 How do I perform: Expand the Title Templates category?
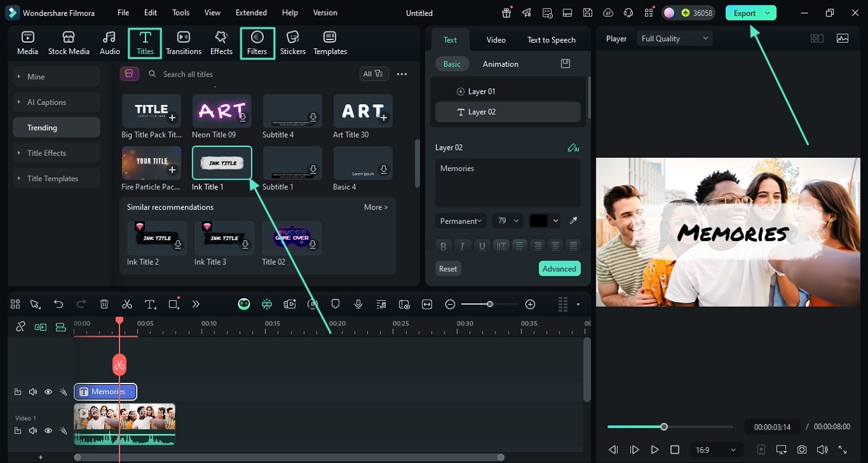[56, 178]
